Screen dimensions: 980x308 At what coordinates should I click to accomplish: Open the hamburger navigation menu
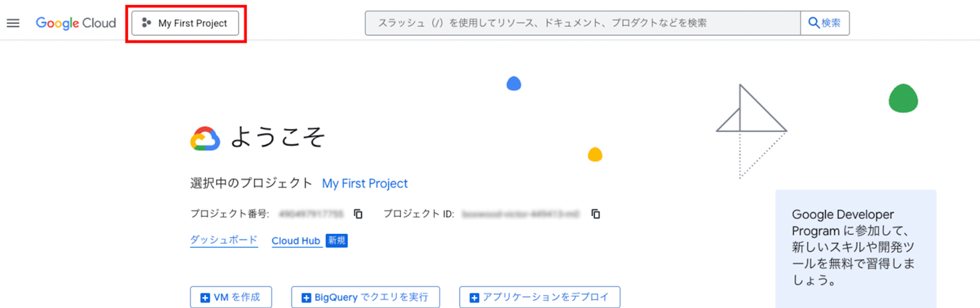(x=13, y=23)
